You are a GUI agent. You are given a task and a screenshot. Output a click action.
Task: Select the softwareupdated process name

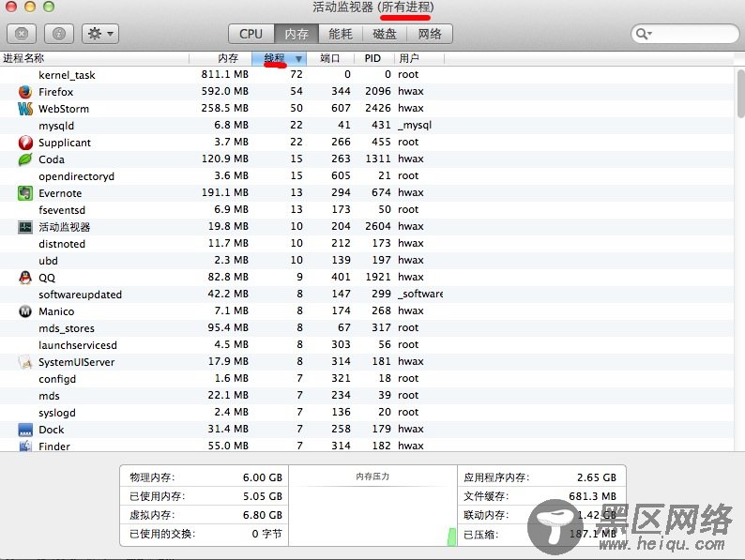[x=81, y=295]
